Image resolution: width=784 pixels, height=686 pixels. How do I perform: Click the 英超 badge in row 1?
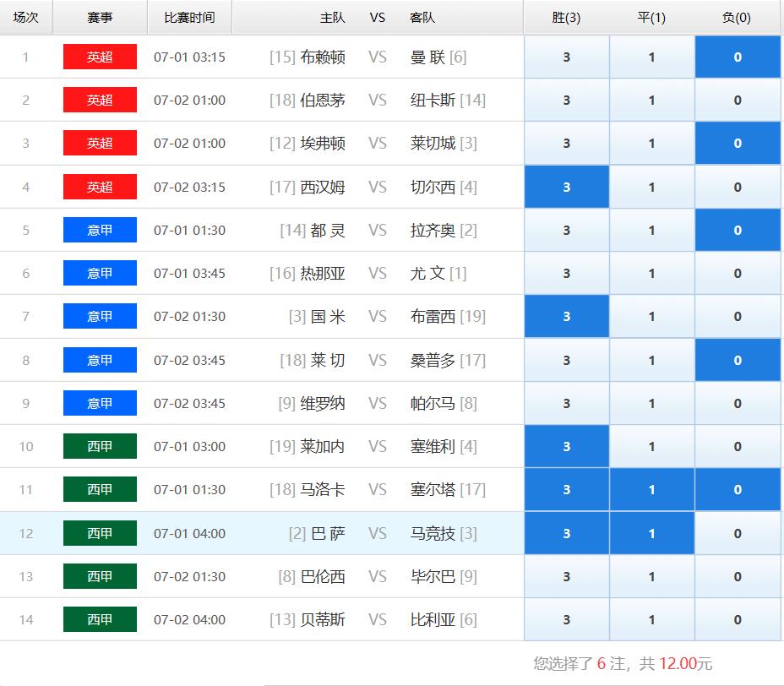[x=100, y=57]
